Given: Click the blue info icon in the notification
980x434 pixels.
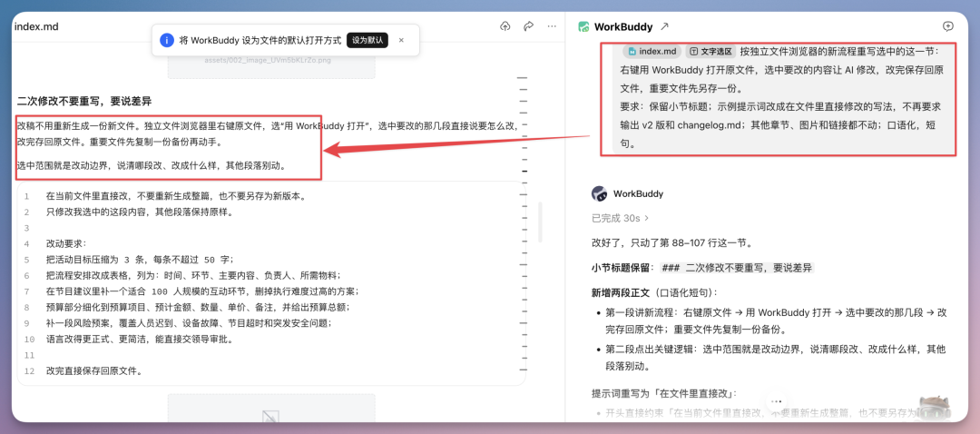Looking at the screenshot, I should click(167, 40).
